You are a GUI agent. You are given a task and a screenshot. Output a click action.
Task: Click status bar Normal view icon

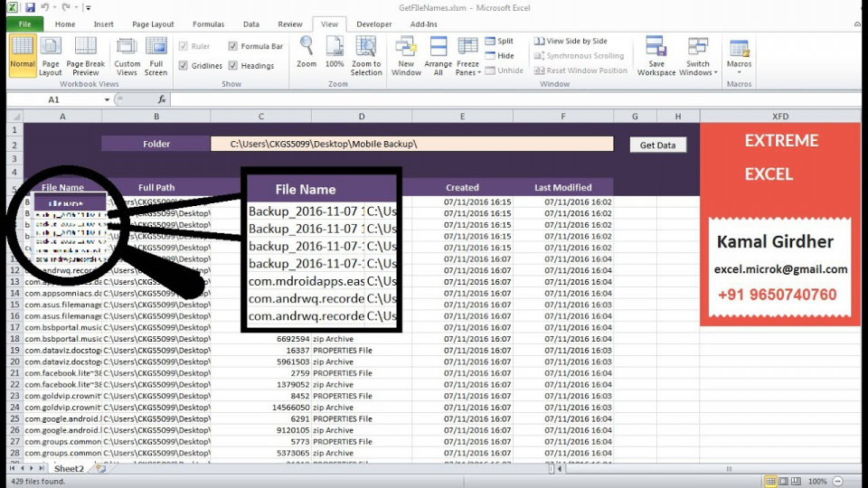tap(770, 482)
